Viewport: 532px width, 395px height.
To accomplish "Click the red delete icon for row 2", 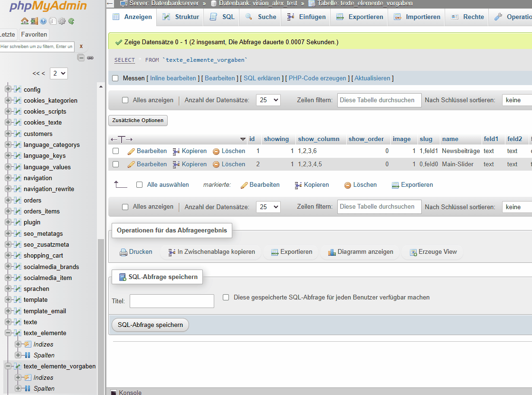I will (216, 164).
